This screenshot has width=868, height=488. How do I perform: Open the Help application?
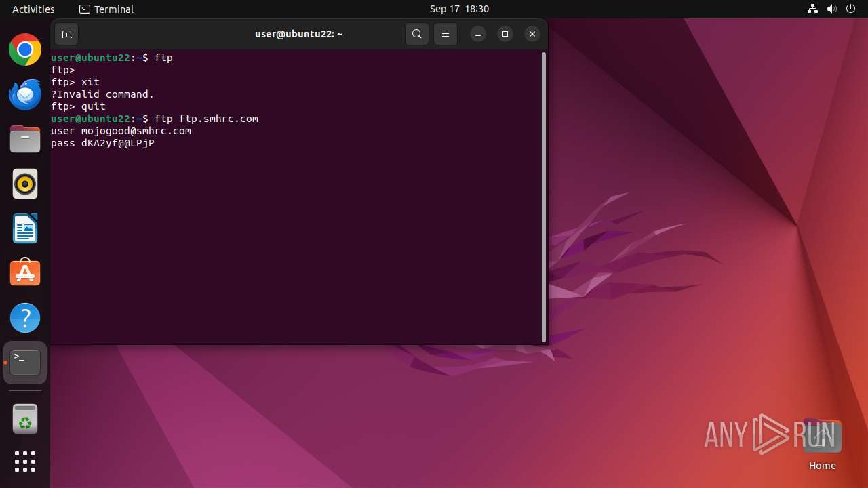25,318
